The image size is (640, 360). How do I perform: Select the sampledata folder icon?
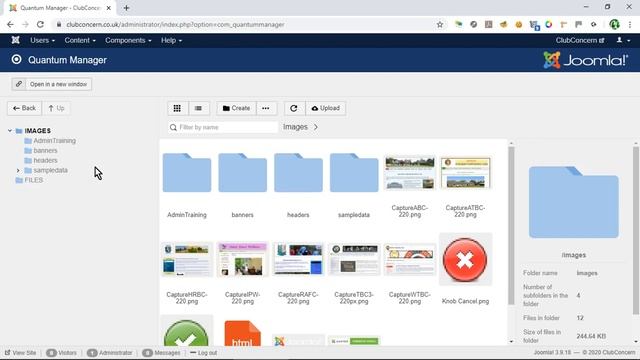coord(354,173)
